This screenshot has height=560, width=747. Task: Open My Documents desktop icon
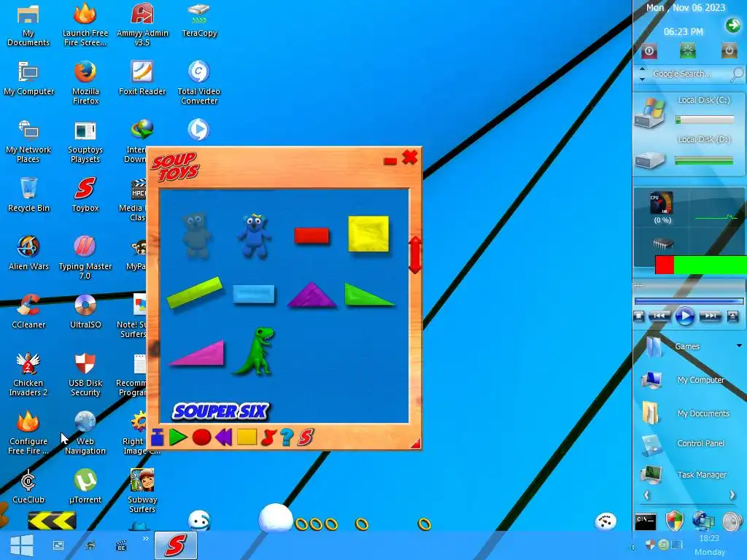tap(28, 24)
